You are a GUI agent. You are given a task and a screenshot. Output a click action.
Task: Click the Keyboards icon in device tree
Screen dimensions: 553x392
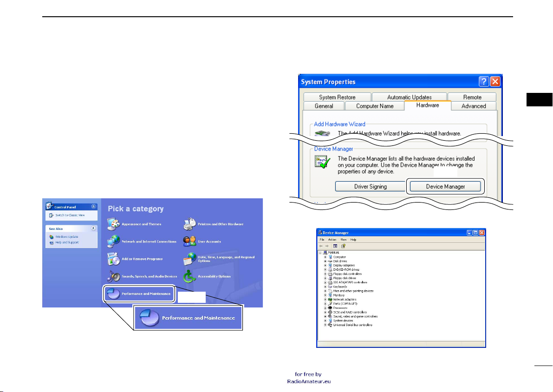click(x=330, y=287)
